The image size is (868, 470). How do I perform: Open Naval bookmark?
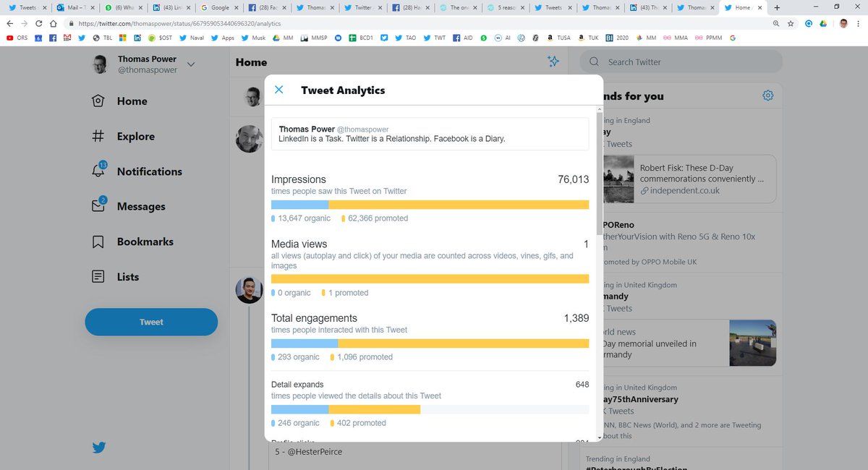pos(191,37)
